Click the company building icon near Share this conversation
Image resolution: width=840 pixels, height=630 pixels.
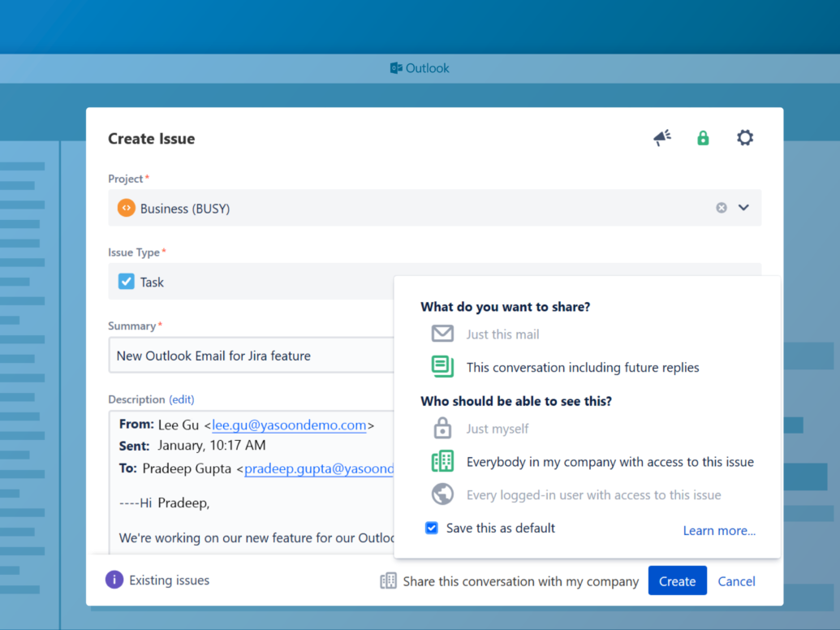387,580
